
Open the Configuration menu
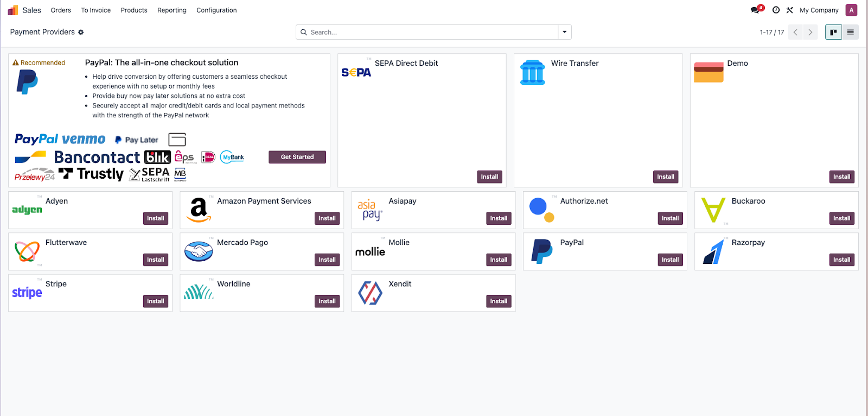tap(216, 10)
